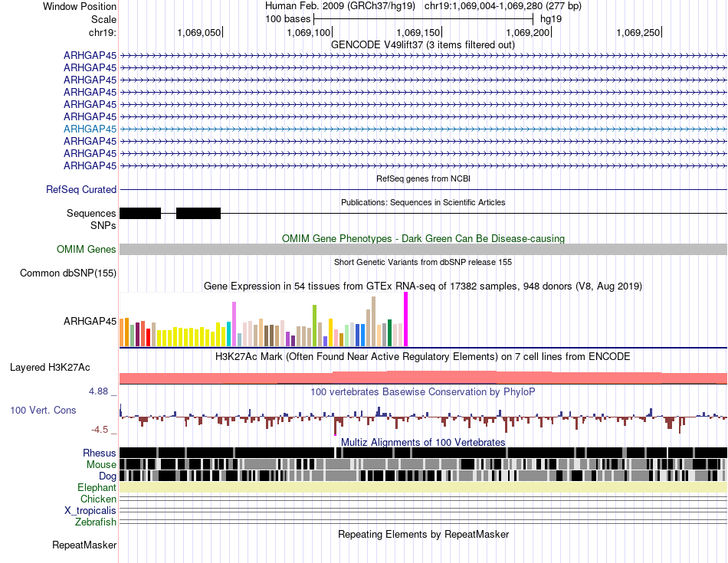
Task: Click the dark green GTEx expression bar
Action: (x=389, y=332)
